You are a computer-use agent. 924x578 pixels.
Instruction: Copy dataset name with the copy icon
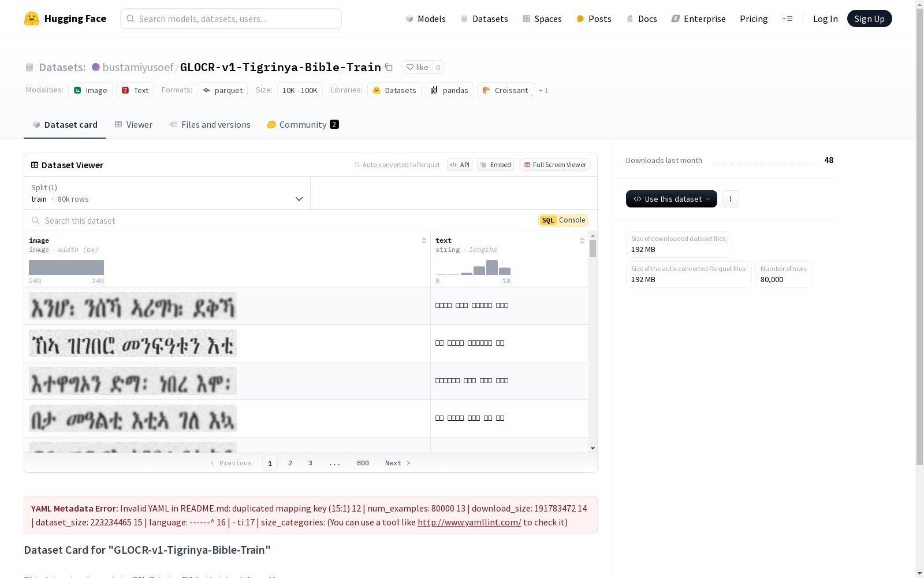[x=389, y=67]
